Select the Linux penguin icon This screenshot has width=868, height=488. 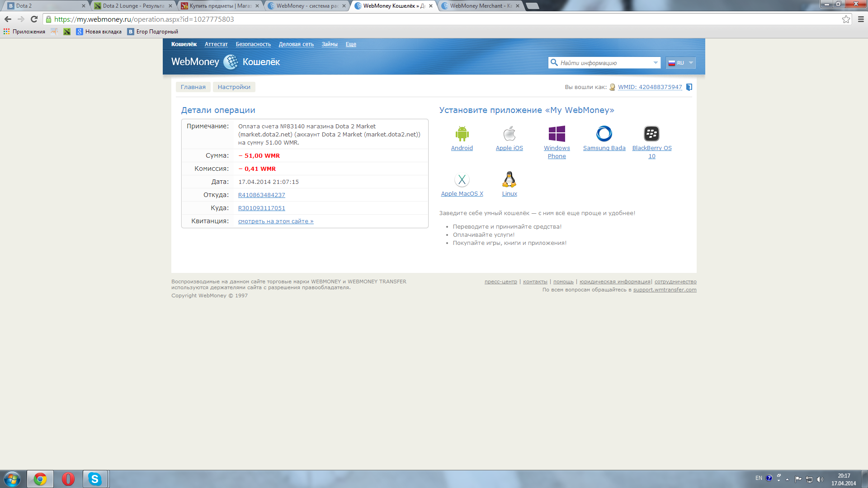[x=509, y=179]
